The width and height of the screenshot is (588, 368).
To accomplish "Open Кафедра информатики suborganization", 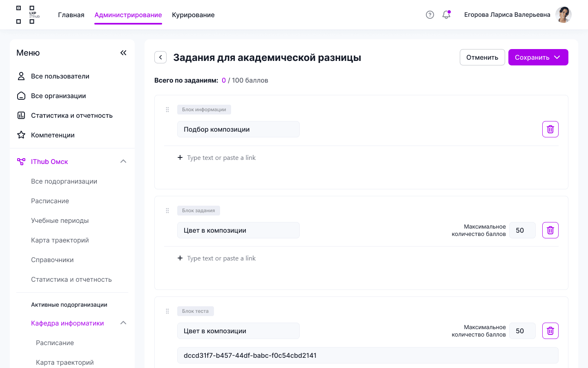I will coord(67,323).
